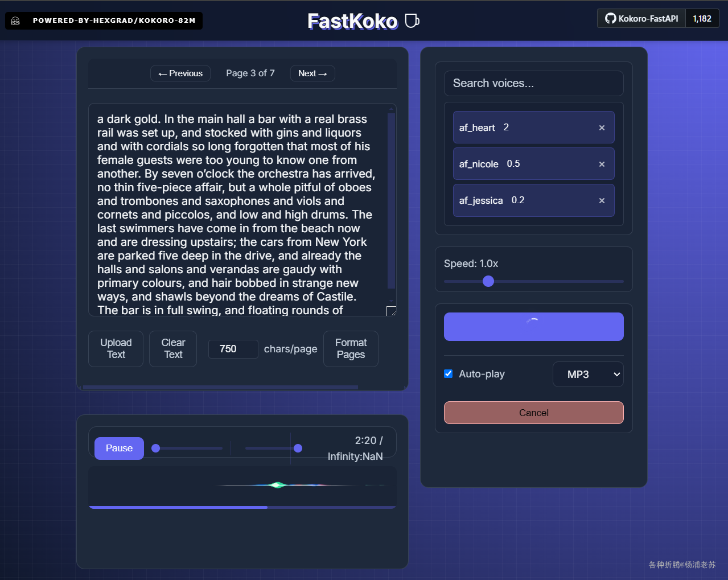The height and width of the screenshot is (580, 728).
Task: Go to the Next page
Action: coord(312,73)
